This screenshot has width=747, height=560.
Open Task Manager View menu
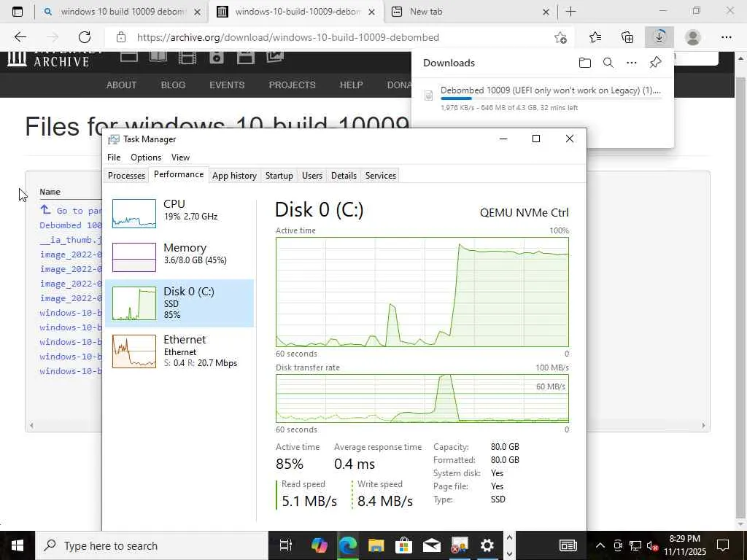[x=181, y=157]
